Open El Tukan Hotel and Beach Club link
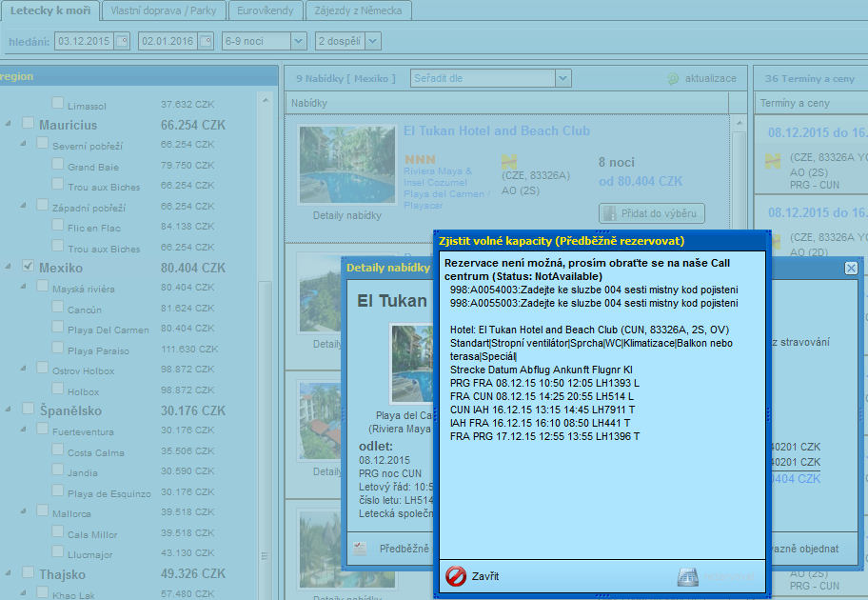 497,130
